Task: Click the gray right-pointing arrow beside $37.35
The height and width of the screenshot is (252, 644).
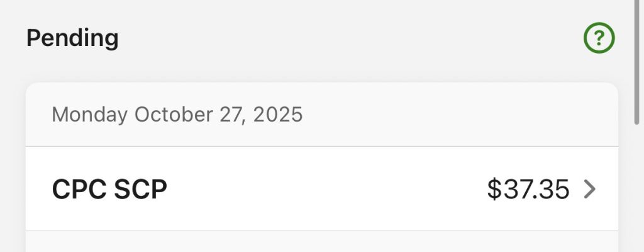Action: (589, 188)
